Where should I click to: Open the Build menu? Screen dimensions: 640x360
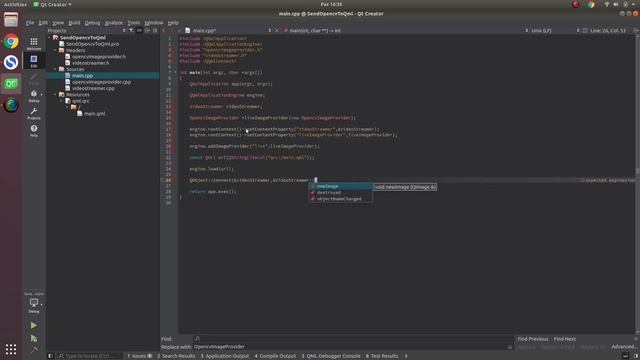pos(74,23)
